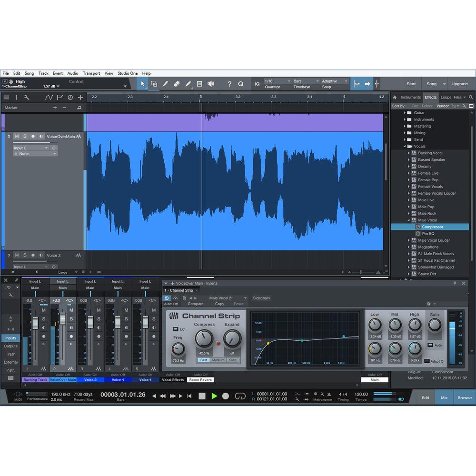This screenshot has width=476, height=476.
Task: Click the Arrow selection tool
Action: coord(143,84)
